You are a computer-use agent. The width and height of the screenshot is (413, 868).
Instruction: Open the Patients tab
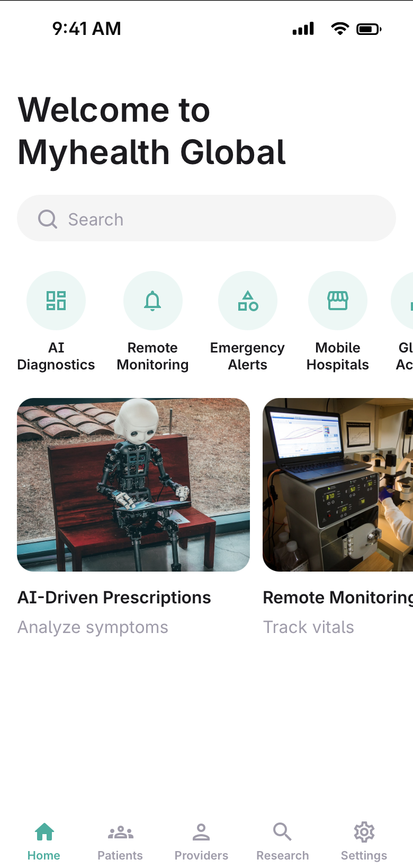coord(120,842)
